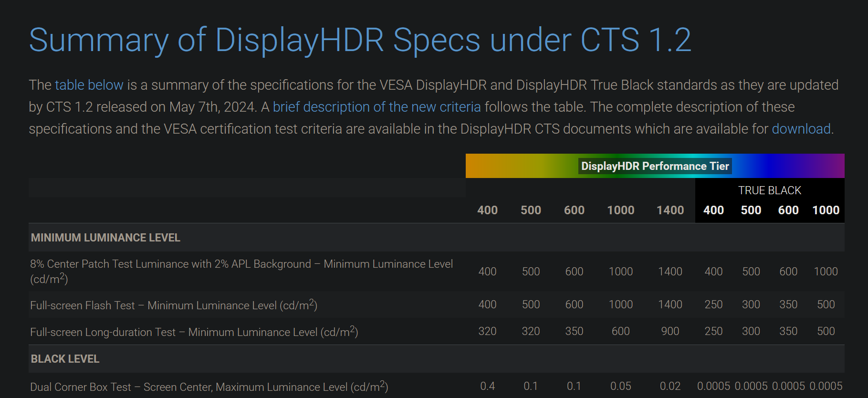Click '250' in the Full-screen Flash Test row

(x=713, y=304)
